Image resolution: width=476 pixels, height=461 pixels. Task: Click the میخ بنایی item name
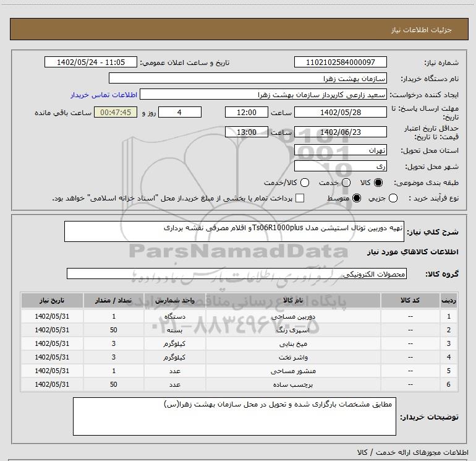(x=293, y=343)
